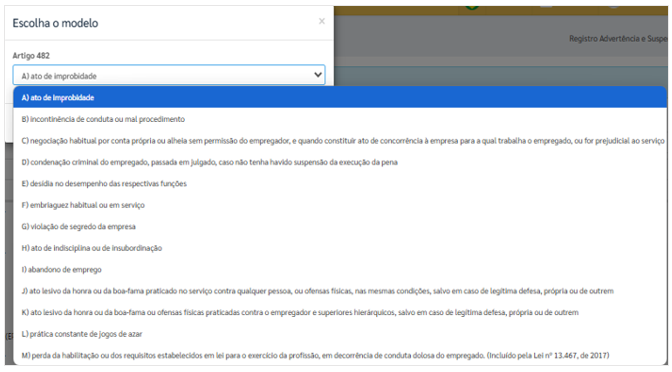Click the Escolha o modelo dialog title

pos(55,23)
